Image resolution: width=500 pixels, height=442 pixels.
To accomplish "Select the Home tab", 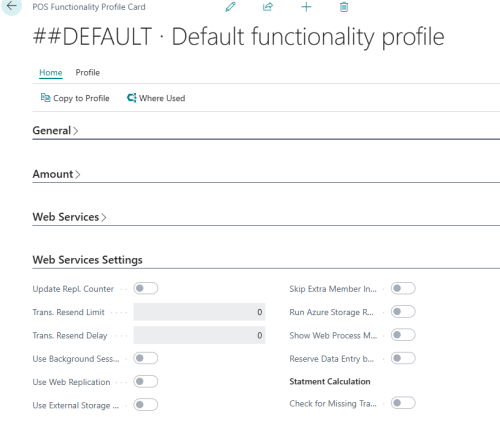I will 51,72.
